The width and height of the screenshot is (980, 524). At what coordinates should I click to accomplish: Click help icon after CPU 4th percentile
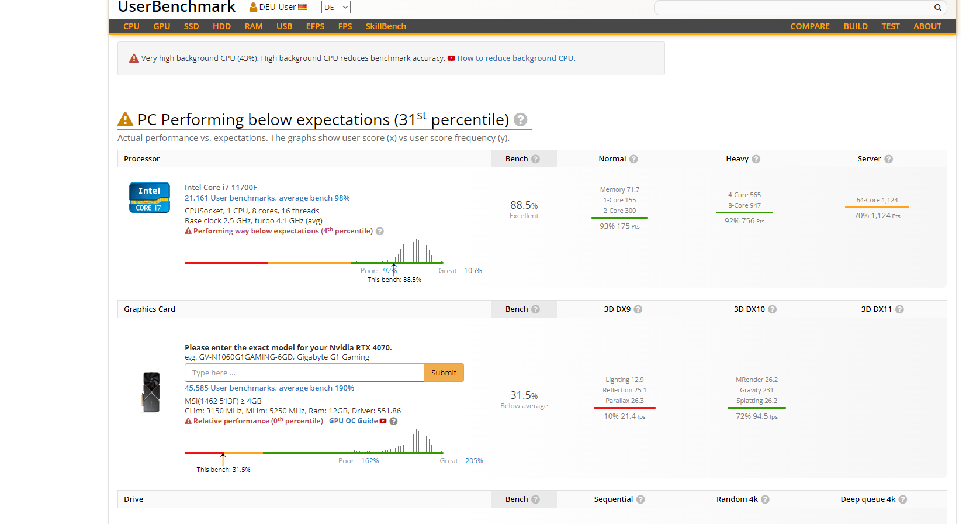380,231
